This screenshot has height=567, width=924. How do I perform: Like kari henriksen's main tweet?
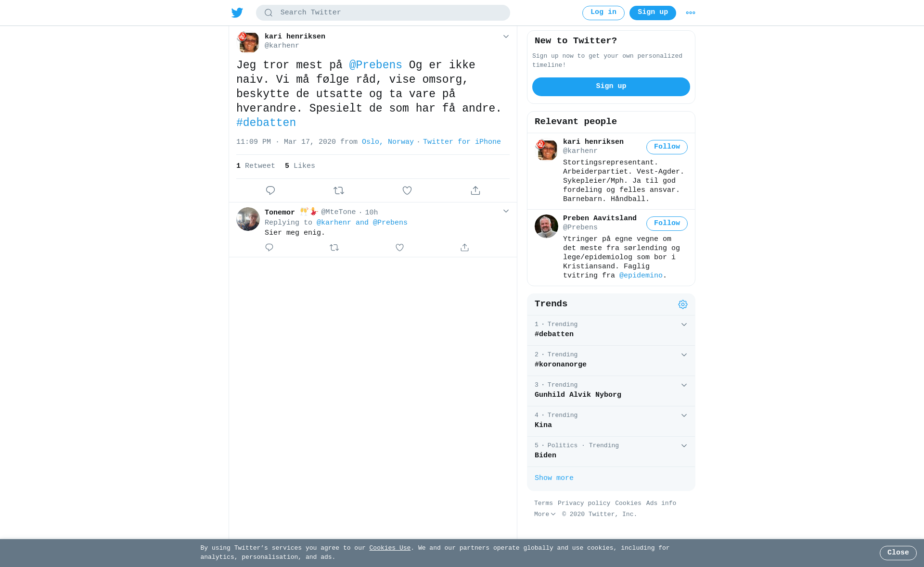tap(407, 190)
